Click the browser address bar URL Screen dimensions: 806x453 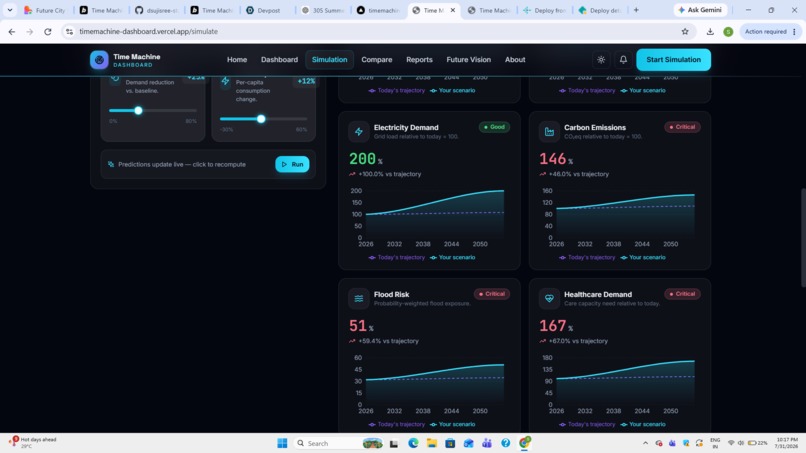tap(149, 31)
